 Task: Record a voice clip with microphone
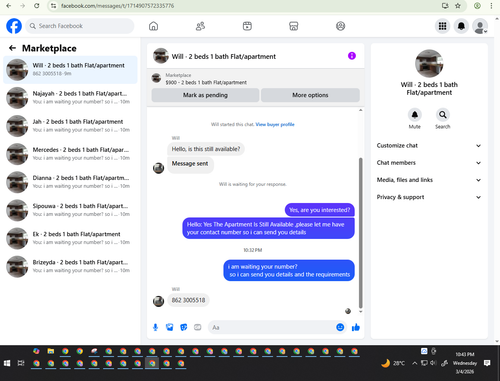(x=155, y=327)
